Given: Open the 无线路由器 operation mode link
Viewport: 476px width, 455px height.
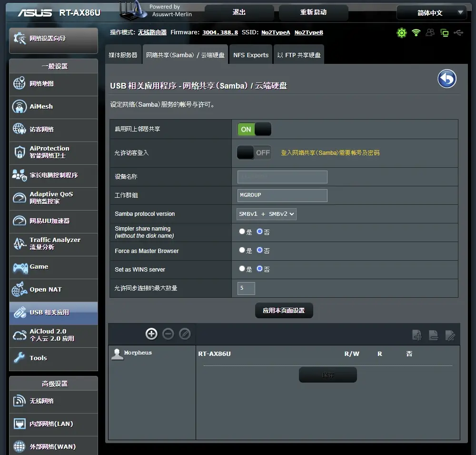Looking at the screenshot, I should click(x=152, y=32).
